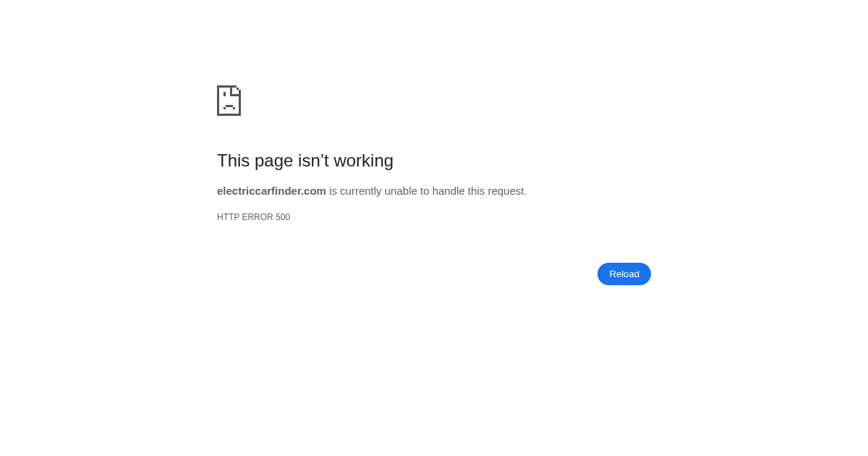Click the frowning face inside the page icon
The image size is (868, 456).
[229, 101]
